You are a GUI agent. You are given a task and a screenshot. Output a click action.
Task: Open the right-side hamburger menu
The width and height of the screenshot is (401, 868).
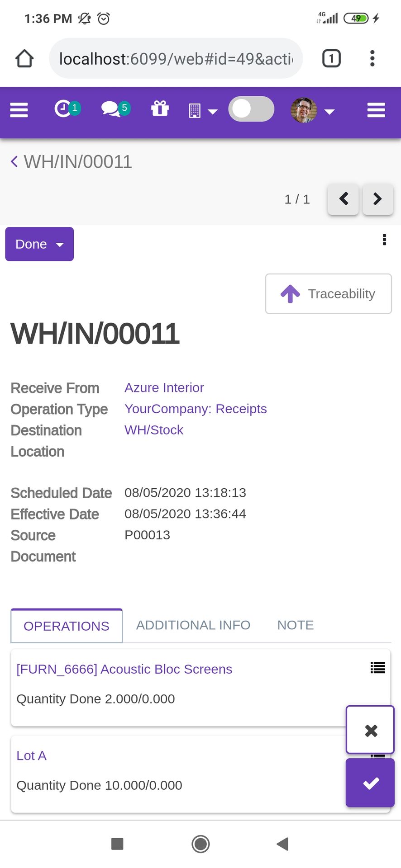376,110
